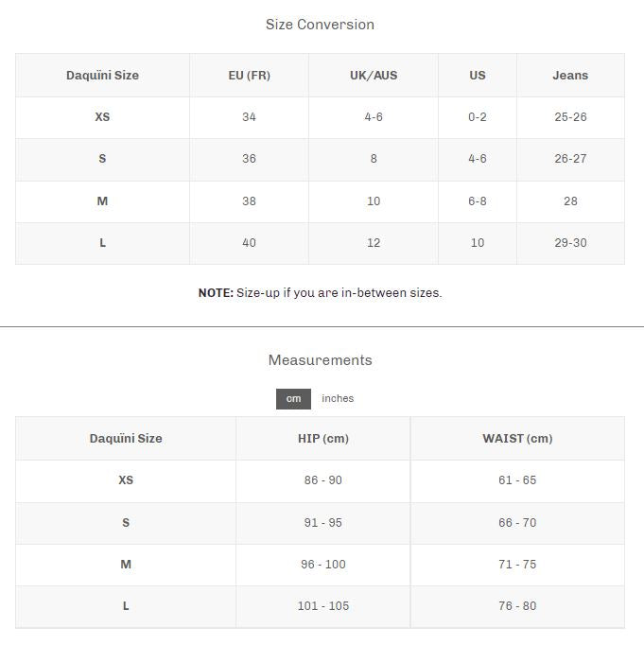The width and height of the screenshot is (644, 645).
Task: Click the jeans size 25-26 cell
Action: (x=570, y=117)
